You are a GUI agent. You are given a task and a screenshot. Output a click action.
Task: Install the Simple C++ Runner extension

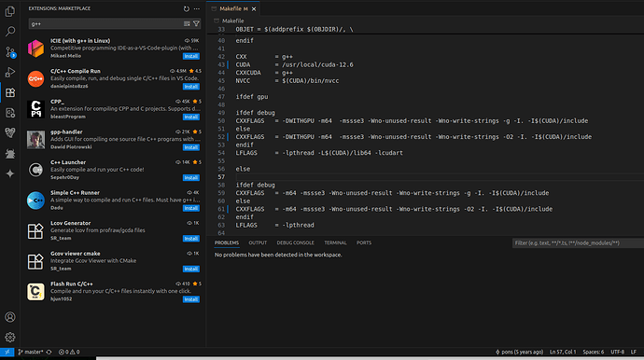(191, 208)
